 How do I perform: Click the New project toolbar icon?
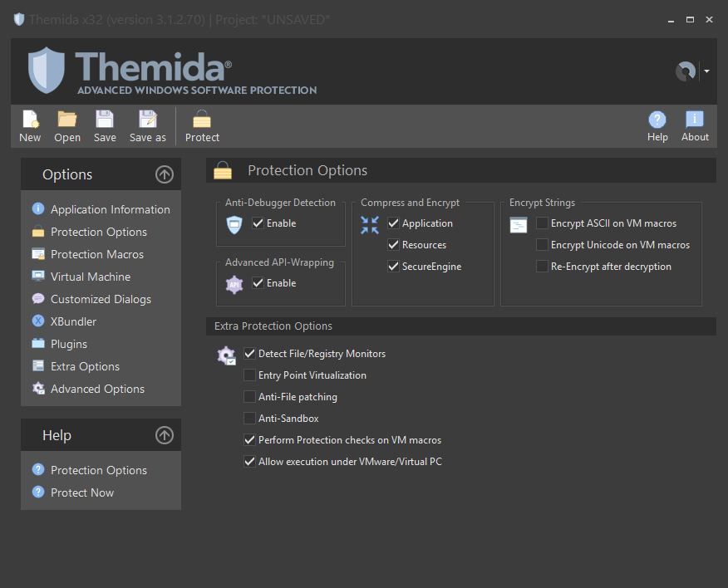30,120
